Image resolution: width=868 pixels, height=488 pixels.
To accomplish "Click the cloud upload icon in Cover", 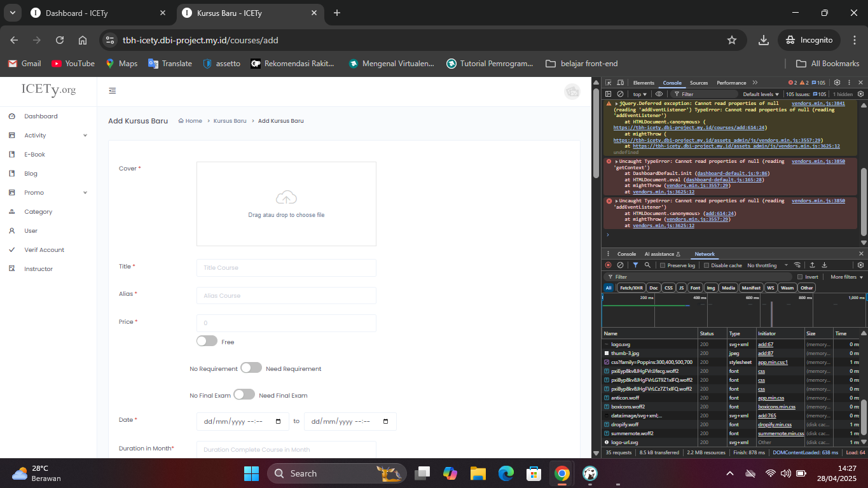I will tap(286, 197).
